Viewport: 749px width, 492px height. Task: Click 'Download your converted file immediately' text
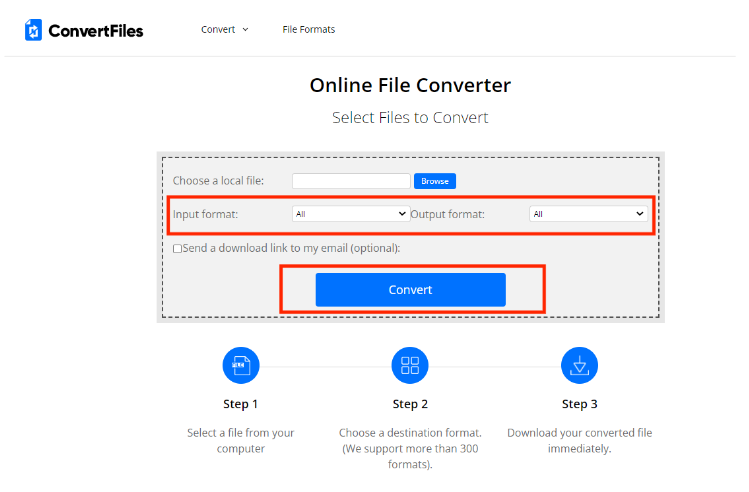(x=579, y=440)
